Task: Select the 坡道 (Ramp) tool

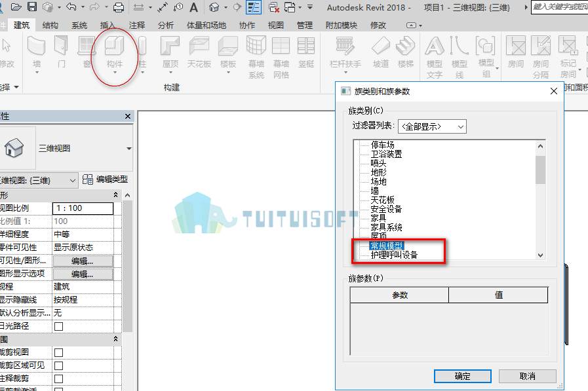Action: click(x=381, y=52)
